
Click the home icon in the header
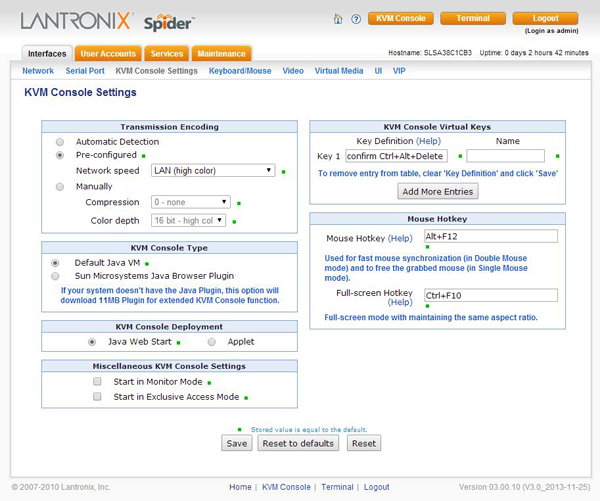[x=338, y=19]
